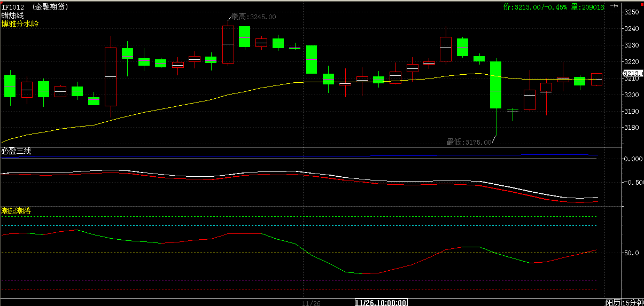Click the 最高:3245.00 high price annotation
Image resolution: width=644 pixels, height=306 pixels.
coord(253,17)
